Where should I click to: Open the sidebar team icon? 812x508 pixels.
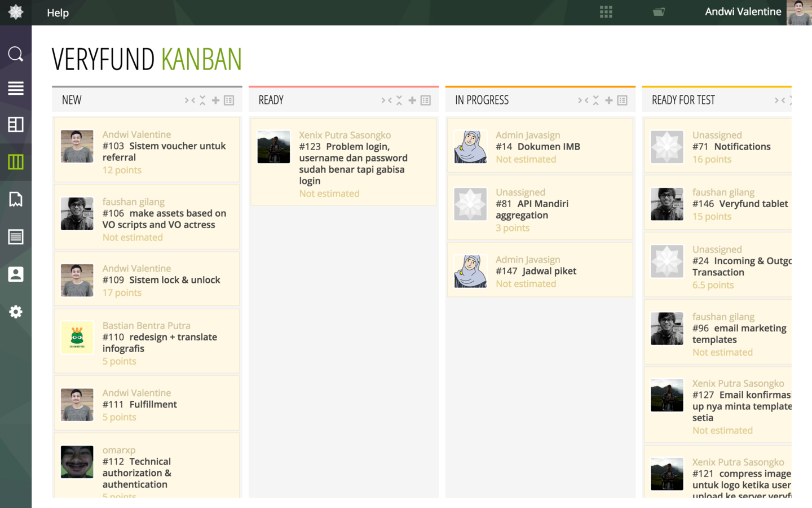coord(16,274)
